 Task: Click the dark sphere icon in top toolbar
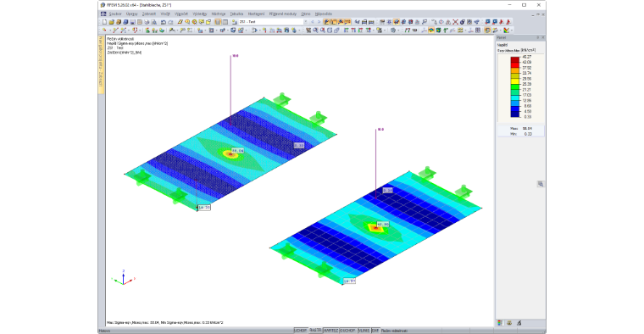tap(463, 22)
